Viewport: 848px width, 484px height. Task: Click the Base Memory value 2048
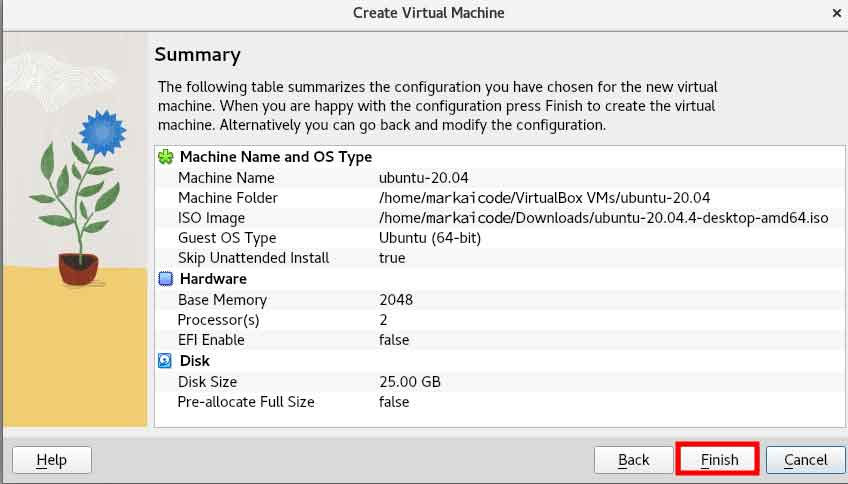(x=396, y=300)
